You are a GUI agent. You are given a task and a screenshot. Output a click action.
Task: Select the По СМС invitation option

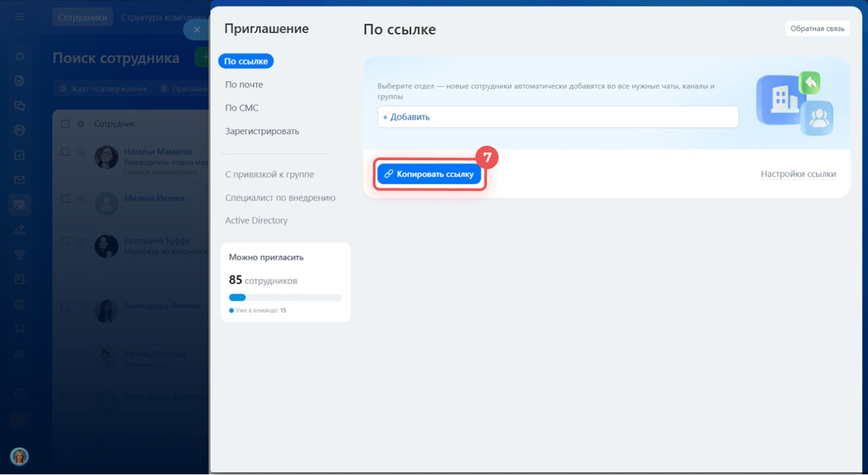tap(242, 108)
